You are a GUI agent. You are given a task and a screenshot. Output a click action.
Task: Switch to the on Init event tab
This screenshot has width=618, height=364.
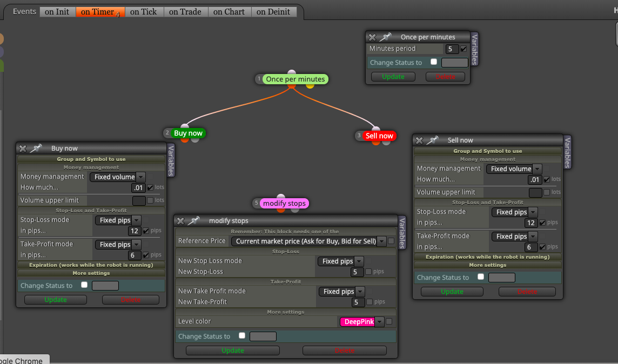[57, 12]
